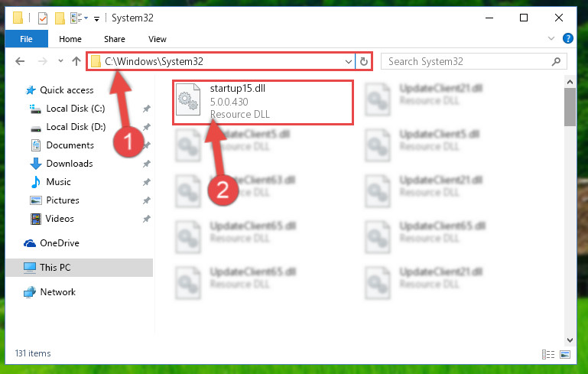588x374 pixels.
Task: Go up one folder level arrow
Action: coord(76,61)
